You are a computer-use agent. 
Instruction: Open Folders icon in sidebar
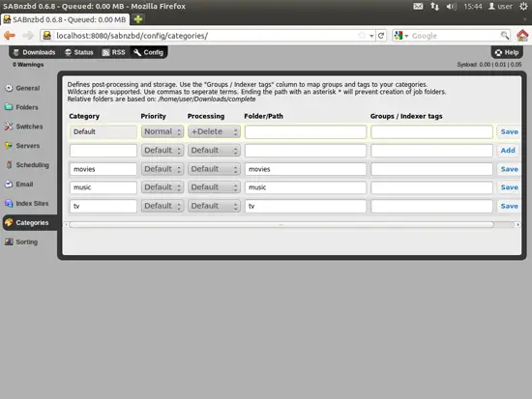click(x=9, y=107)
